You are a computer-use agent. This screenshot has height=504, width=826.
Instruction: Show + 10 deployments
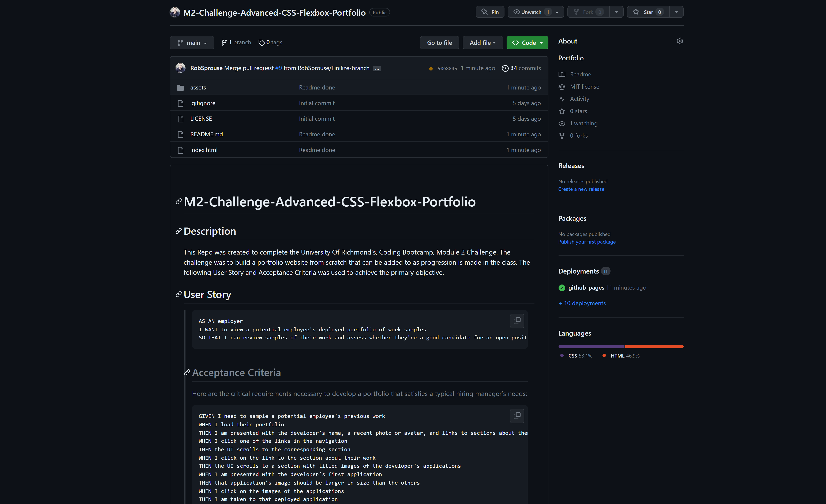coord(582,303)
